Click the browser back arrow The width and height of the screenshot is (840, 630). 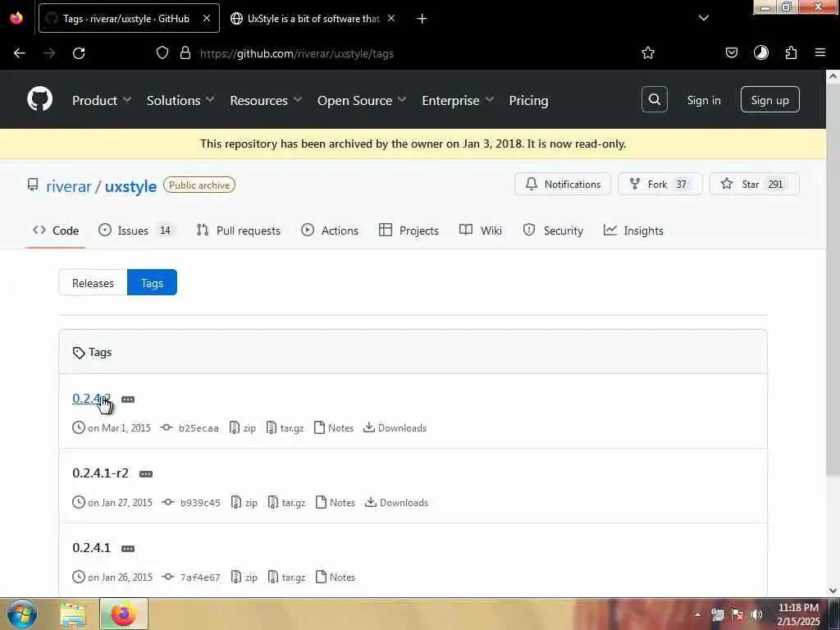20,53
